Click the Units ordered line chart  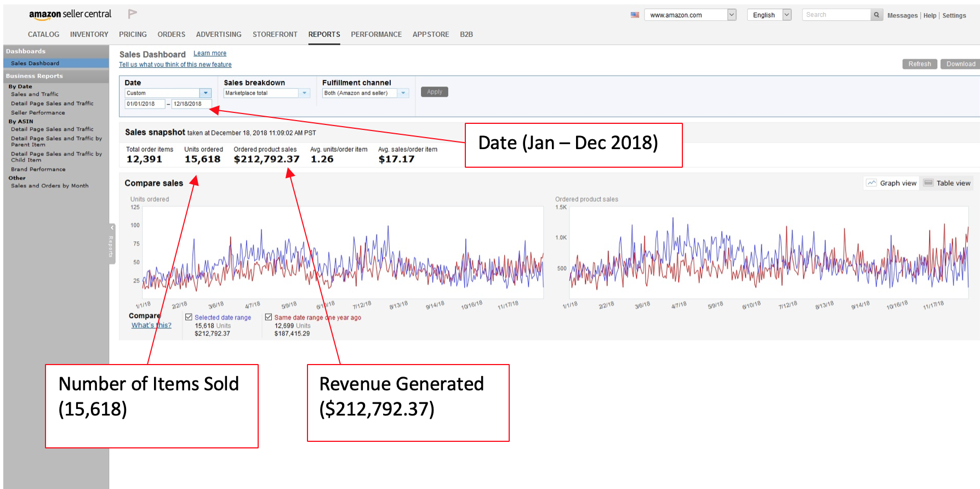click(x=343, y=253)
